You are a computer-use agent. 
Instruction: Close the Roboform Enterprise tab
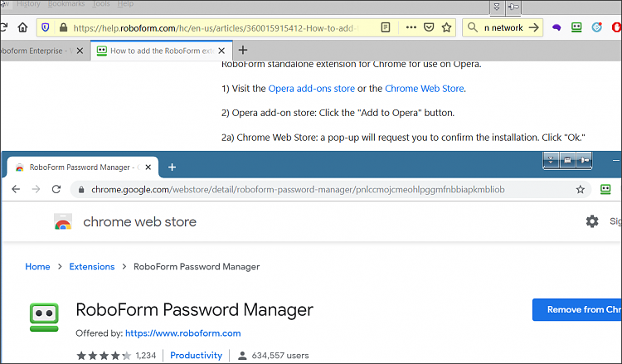pyautogui.click(x=80, y=51)
